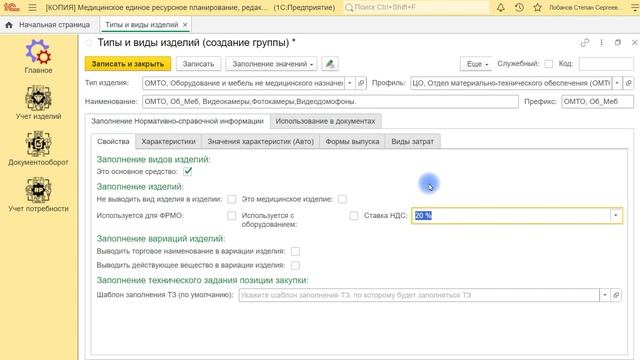Focus the global search field

tap(416, 7)
